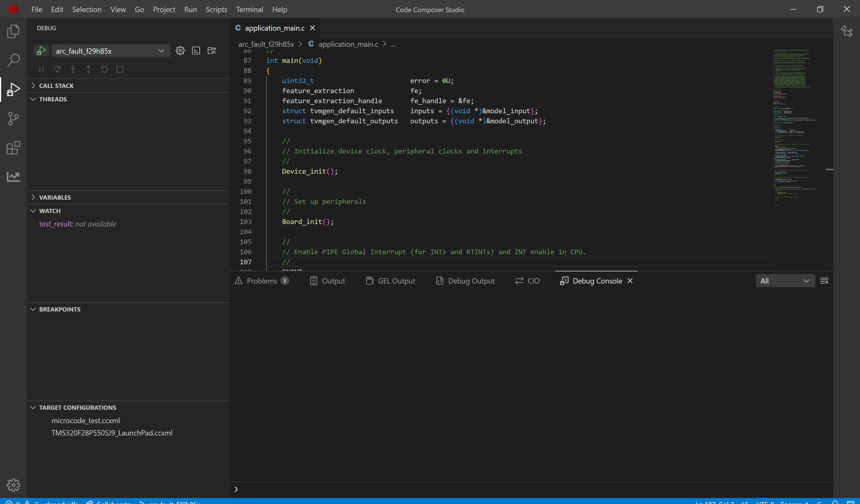Open the Search view in activity bar
860x504 pixels.
click(x=13, y=60)
